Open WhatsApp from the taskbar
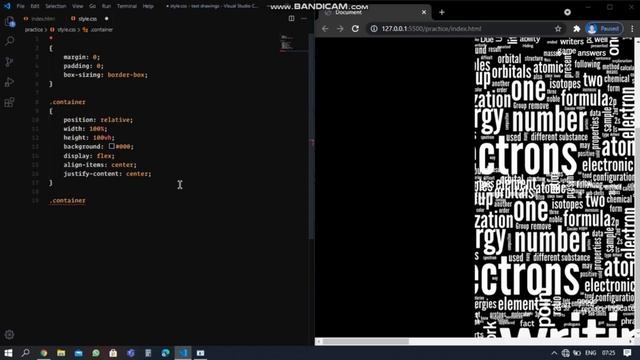 [x=96, y=353]
